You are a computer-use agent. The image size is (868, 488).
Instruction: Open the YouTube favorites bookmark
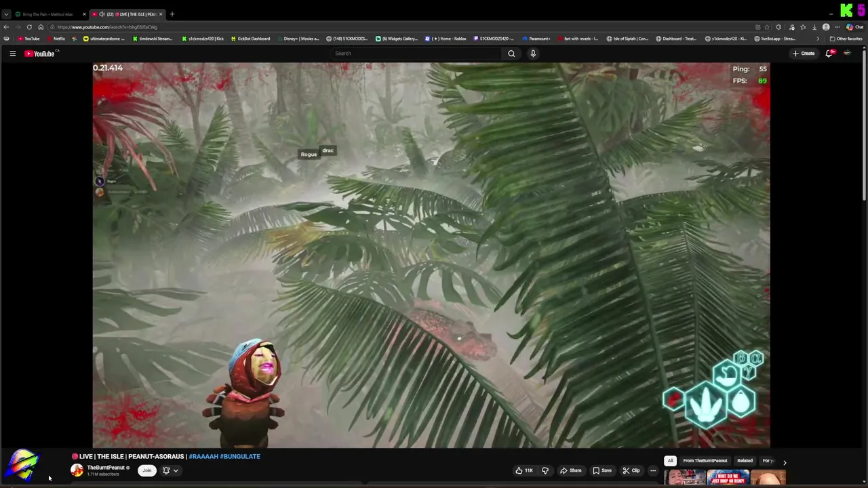28,39
